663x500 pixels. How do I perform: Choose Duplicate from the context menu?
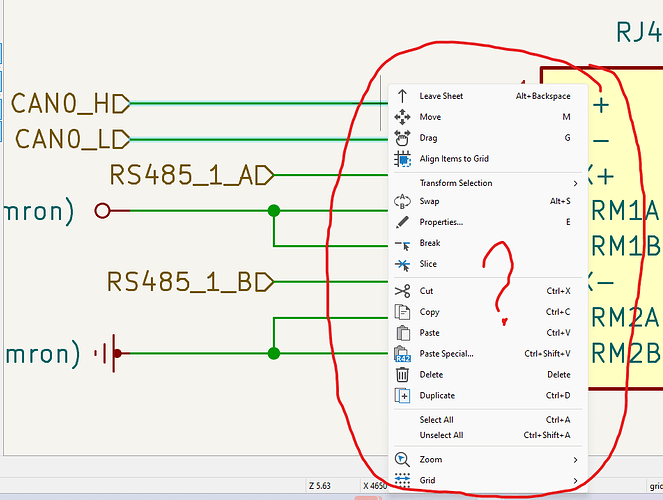488,396
